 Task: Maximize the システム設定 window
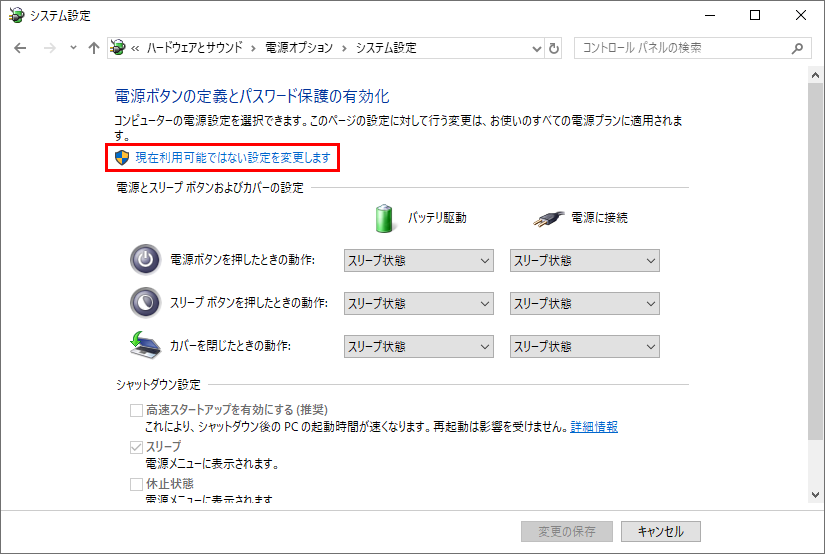(x=755, y=15)
